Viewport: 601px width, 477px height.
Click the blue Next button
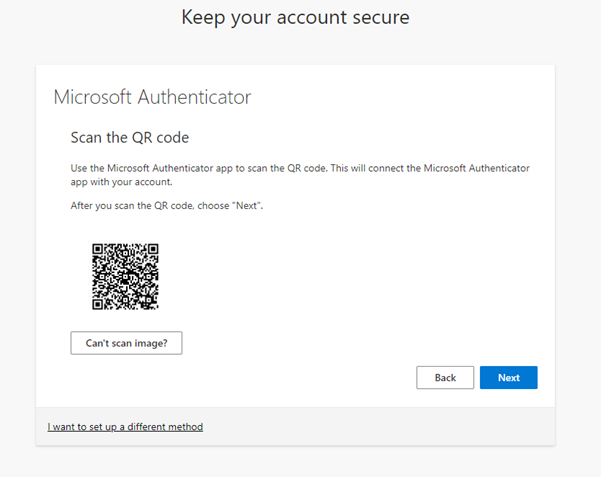tap(509, 378)
